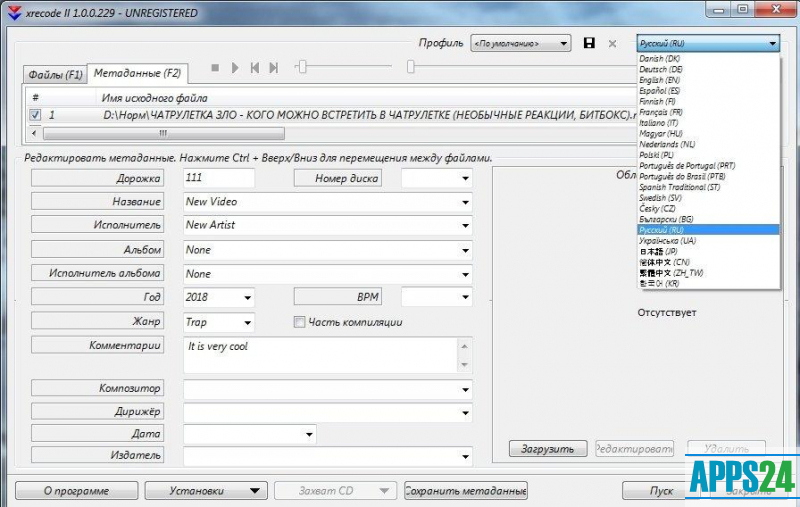Open the Жанр dropdown showing Trap
The width and height of the screenshot is (800, 507).
click(x=219, y=322)
